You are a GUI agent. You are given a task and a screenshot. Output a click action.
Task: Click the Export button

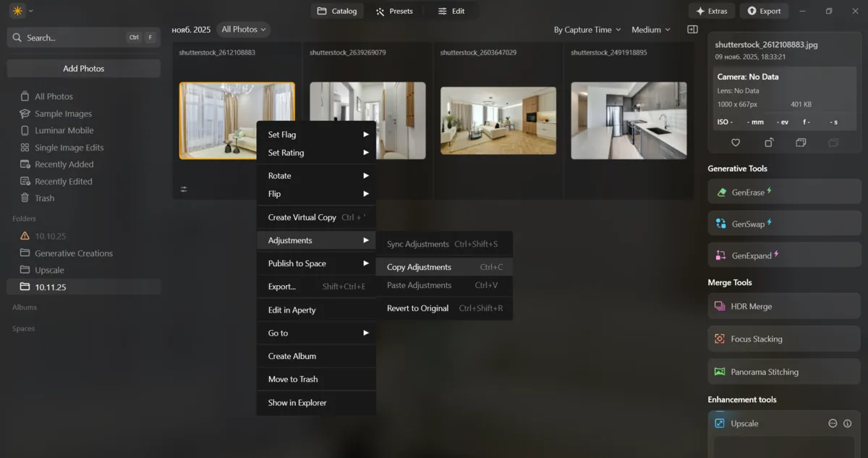coord(765,11)
